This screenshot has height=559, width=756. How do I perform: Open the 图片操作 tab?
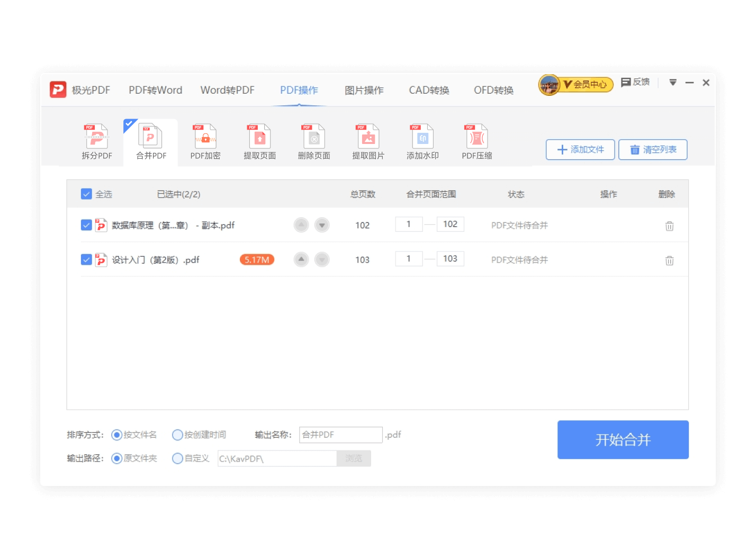coord(363,90)
